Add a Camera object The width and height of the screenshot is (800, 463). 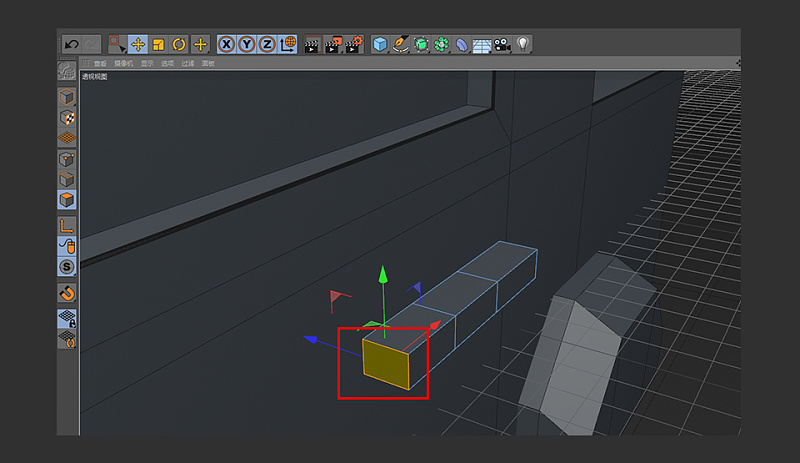point(503,44)
